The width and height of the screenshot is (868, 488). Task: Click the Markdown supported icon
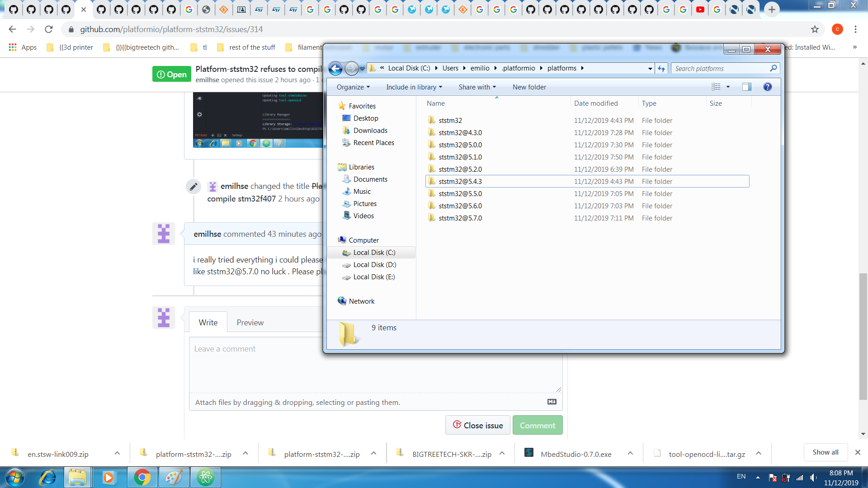pos(552,401)
